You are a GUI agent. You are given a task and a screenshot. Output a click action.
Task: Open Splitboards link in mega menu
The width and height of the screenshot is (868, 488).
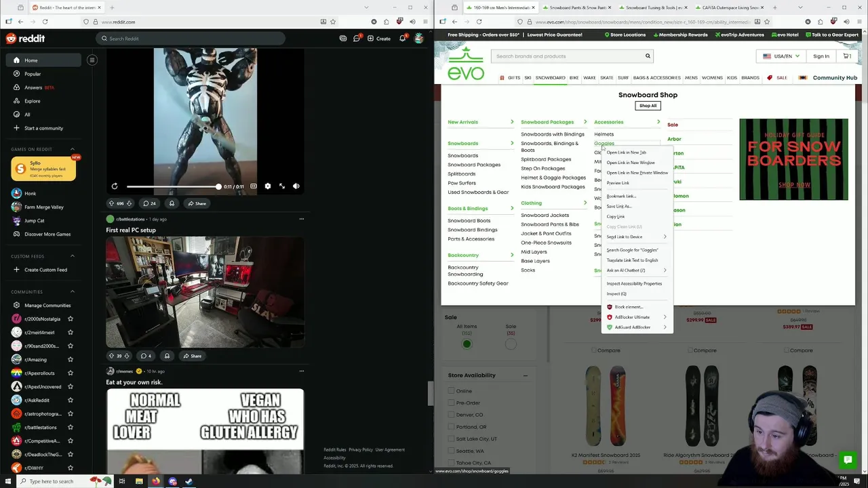click(x=461, y=174)
